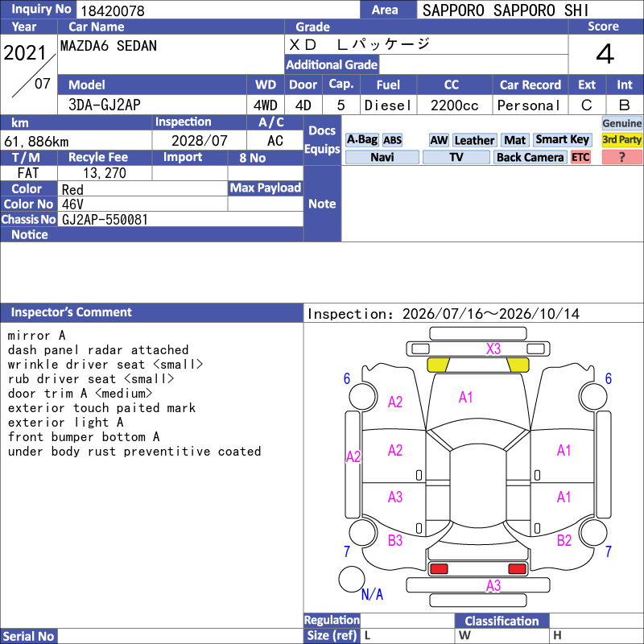644x644 pixels.
Task: Click the red question mark badge
Action: point(621,157)
